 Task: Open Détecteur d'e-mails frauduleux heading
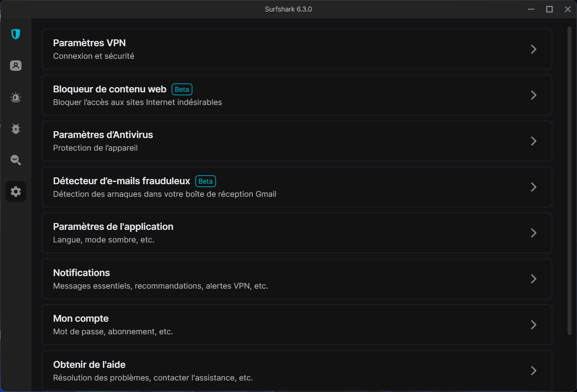tap(121, 181)
